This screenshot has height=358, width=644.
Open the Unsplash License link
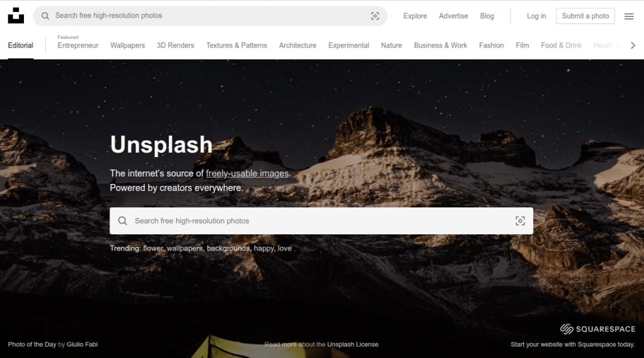352,344
